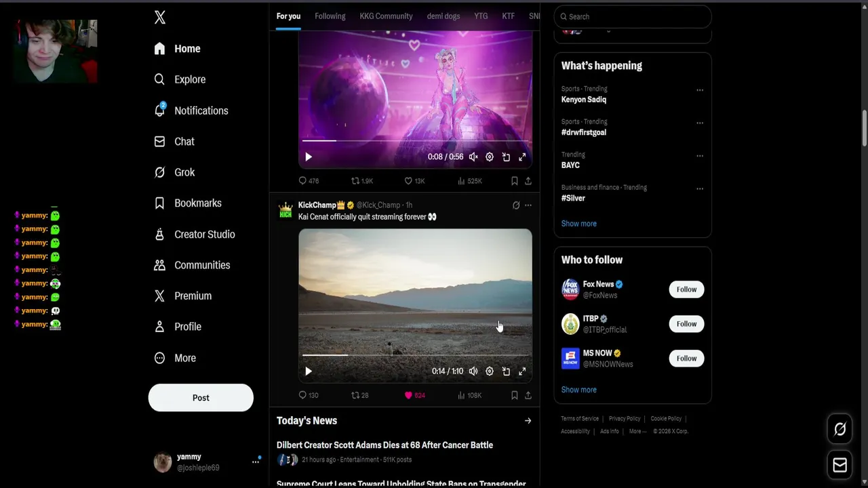Repost the post with 1.9K reposts
This screenshot has width=868, height=488.
pyautogui.click(x=362, y=181)
